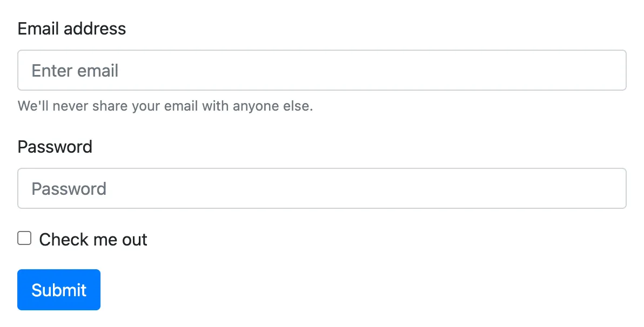Enable the checkbox beside Check me out
Screen dimensions: 644x327
(24, 238)
